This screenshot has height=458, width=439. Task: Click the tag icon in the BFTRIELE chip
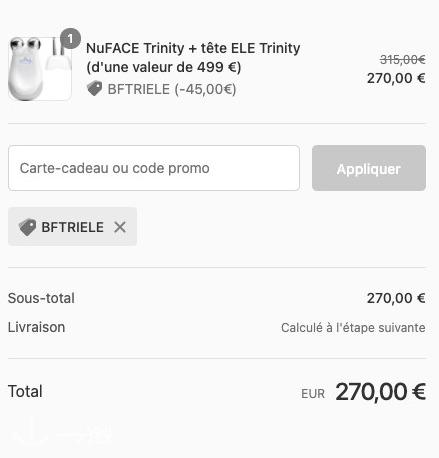pos(27,227)
